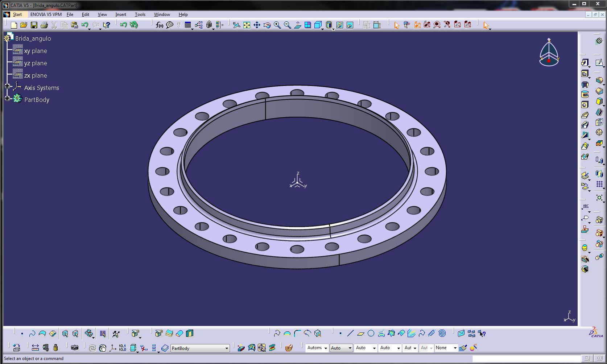607x364 pixels.
Task: Click the Hide/Show icon
Action: [340, 25]
